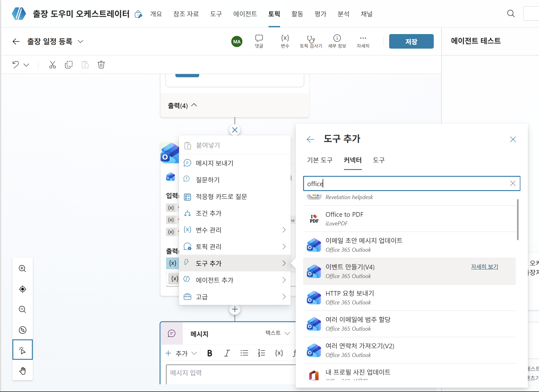Expand the 출장 일정 등록 topic dropdown
539x392 pixels.
80,41
